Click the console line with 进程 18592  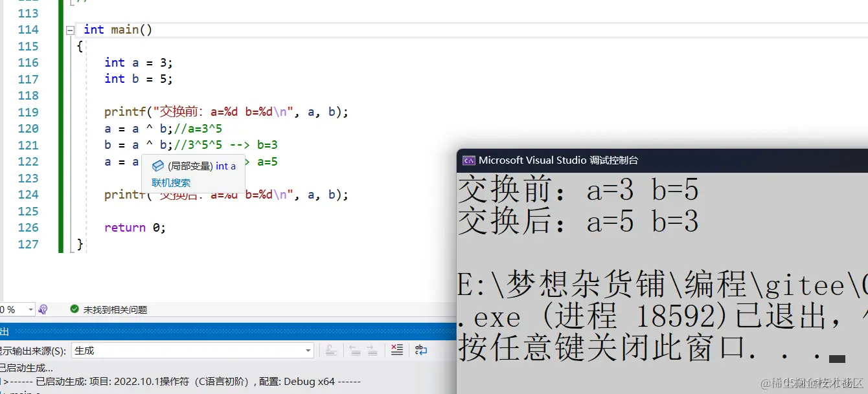(662, 317)
